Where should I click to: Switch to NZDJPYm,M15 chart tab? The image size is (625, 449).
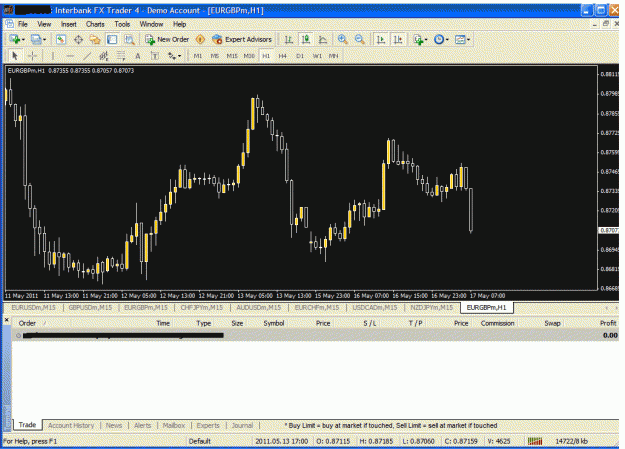432,307
